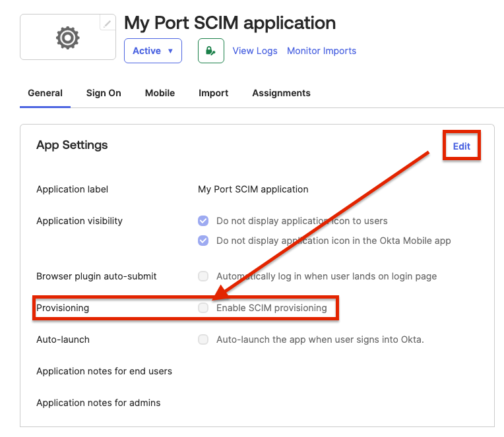Click 'Browser plugin auto-submit' label
Screen dimensions: 504x437
pyautogui.click(x=96, y=276)
